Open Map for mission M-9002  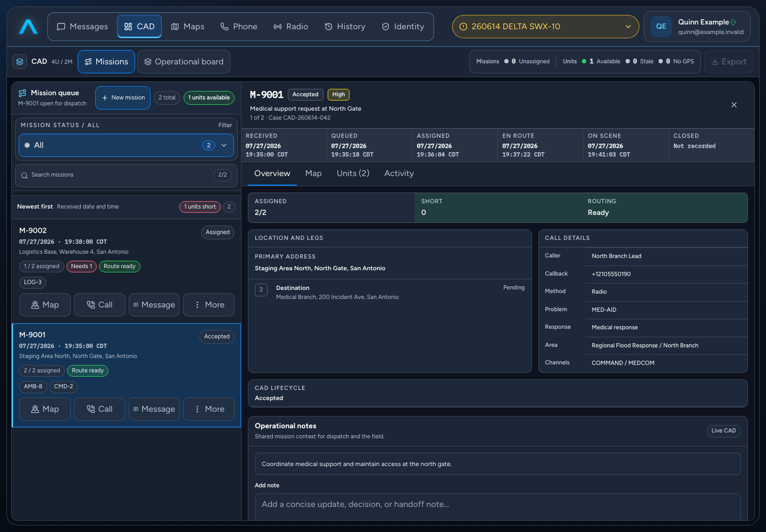click(x=45, y=305)
